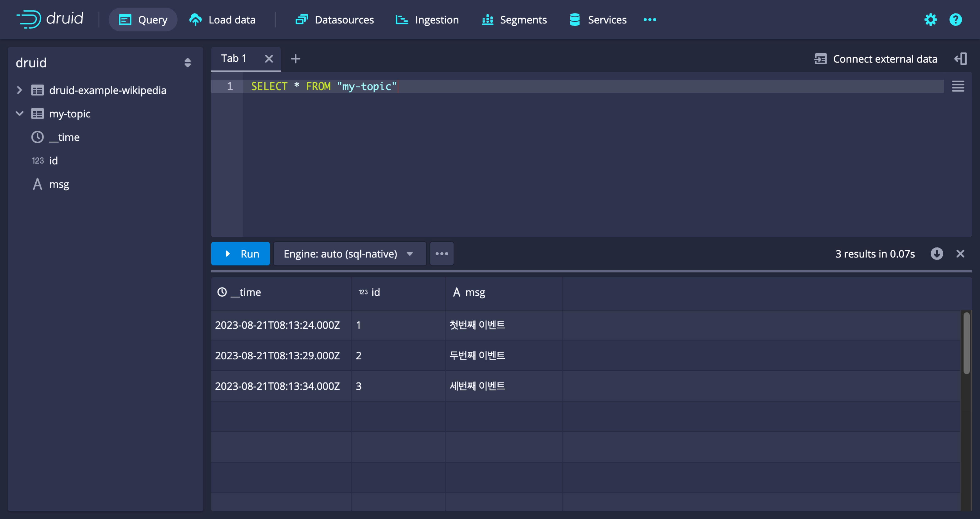Go to Datasources view
Viewport: 980px width, 519px height.
point(335,19)
